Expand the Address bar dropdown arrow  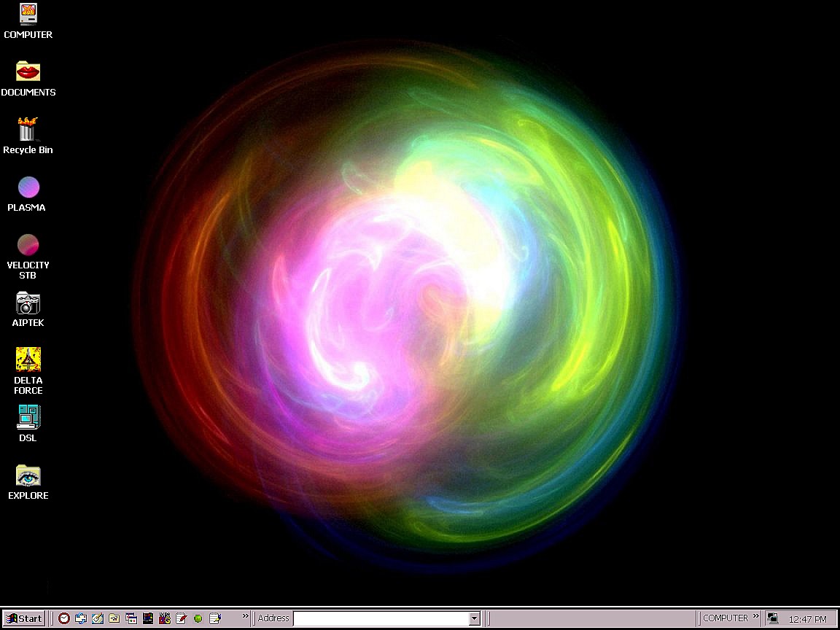click(x=474, y=618)
